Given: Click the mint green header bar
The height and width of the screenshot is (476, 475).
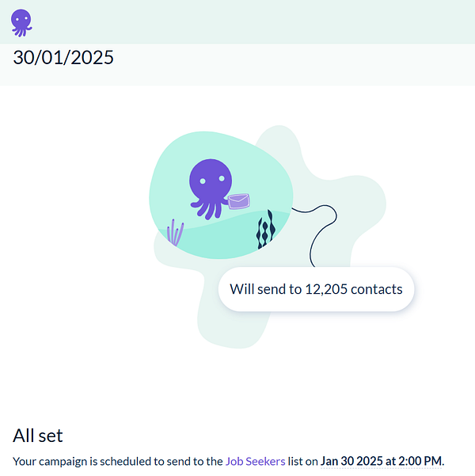Looking at the screenshot, I should (237, 22).
